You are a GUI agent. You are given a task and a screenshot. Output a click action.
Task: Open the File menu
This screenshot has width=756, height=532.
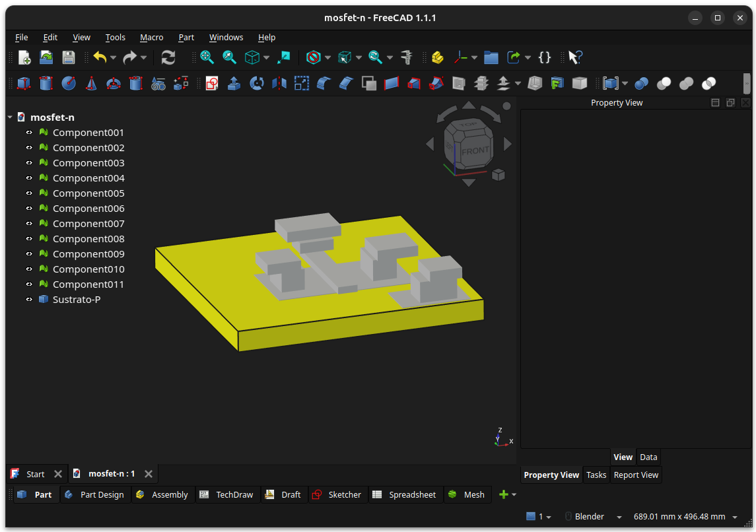click(x=22, y=37)
